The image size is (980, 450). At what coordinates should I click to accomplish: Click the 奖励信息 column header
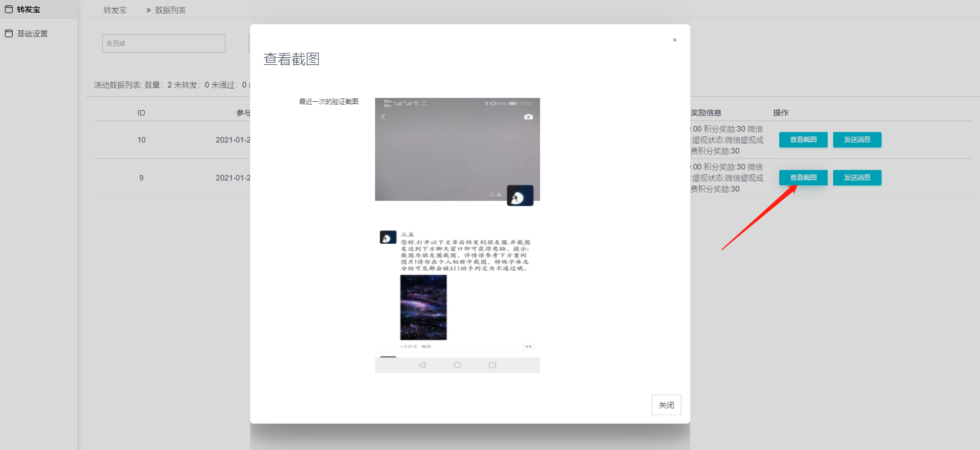(x=706, y=113)
